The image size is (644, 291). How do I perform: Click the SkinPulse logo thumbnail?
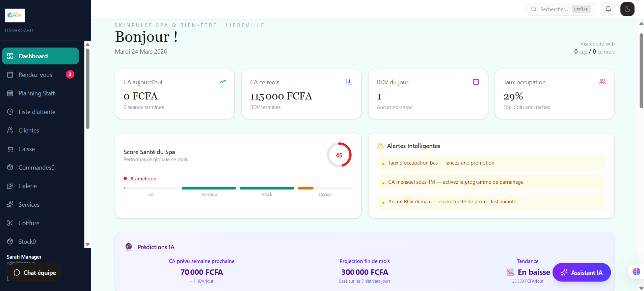(15, 15)
